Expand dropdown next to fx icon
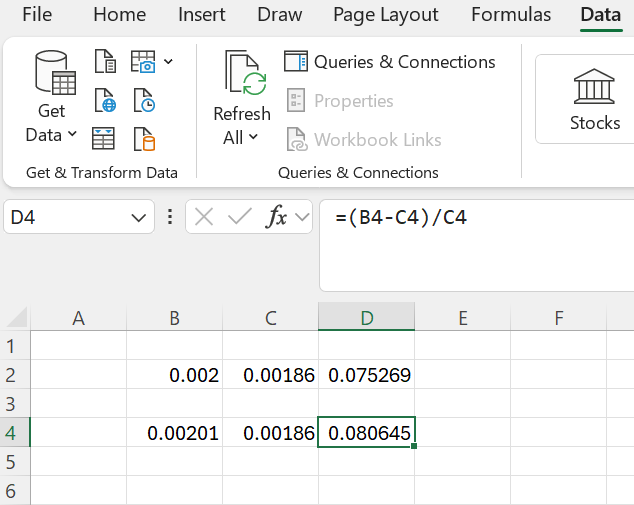Image resolution: width=634 pixels, height=505 pixels. tap(302, 217)
